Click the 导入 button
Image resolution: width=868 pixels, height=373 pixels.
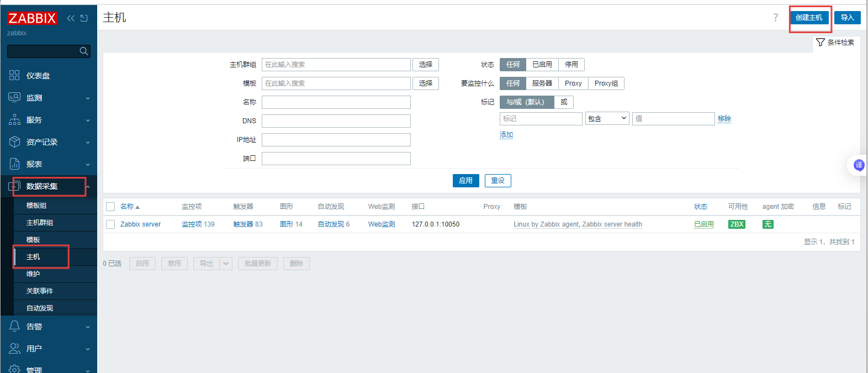click(x=847, y=18)
